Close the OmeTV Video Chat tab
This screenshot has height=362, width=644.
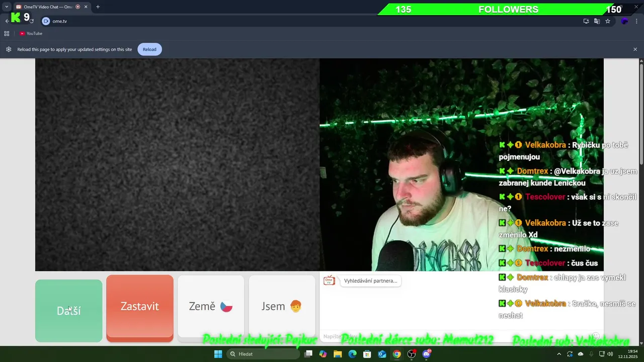point(86,7)
